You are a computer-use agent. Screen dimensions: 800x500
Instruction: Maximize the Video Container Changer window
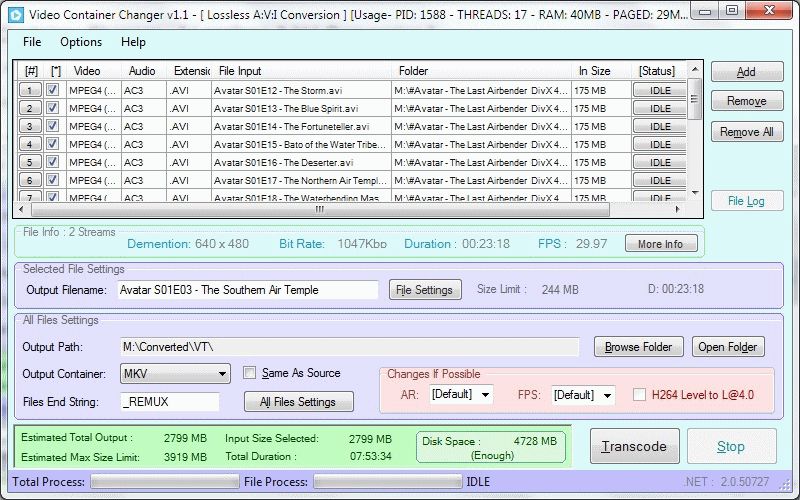[x=732, y=10]
